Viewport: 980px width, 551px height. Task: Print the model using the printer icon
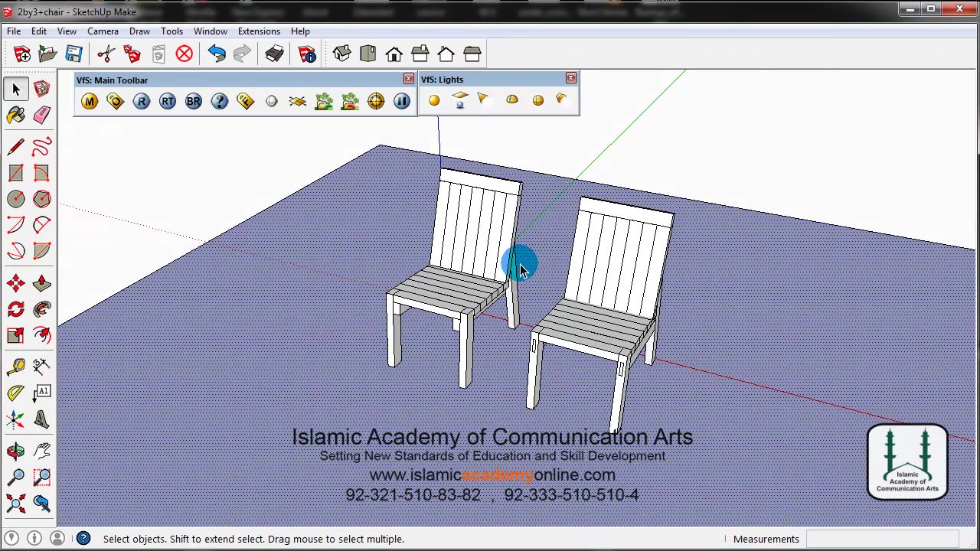click(x=275, y=54)
